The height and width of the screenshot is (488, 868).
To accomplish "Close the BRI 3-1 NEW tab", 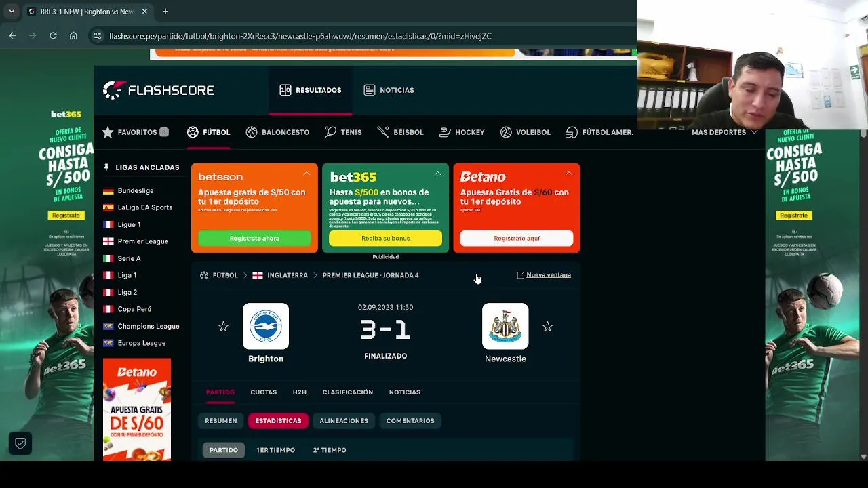I will (x=144, y=12).
